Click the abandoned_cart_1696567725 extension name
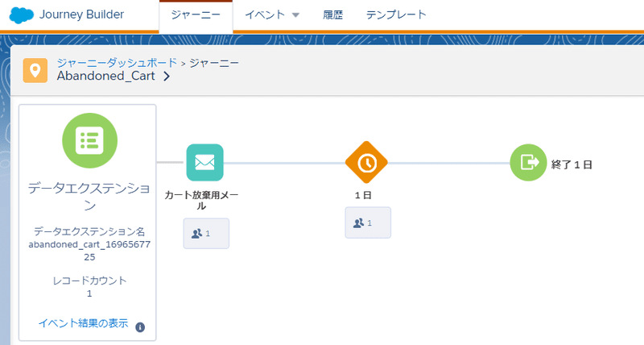The image size is (644, 345). 89,251
